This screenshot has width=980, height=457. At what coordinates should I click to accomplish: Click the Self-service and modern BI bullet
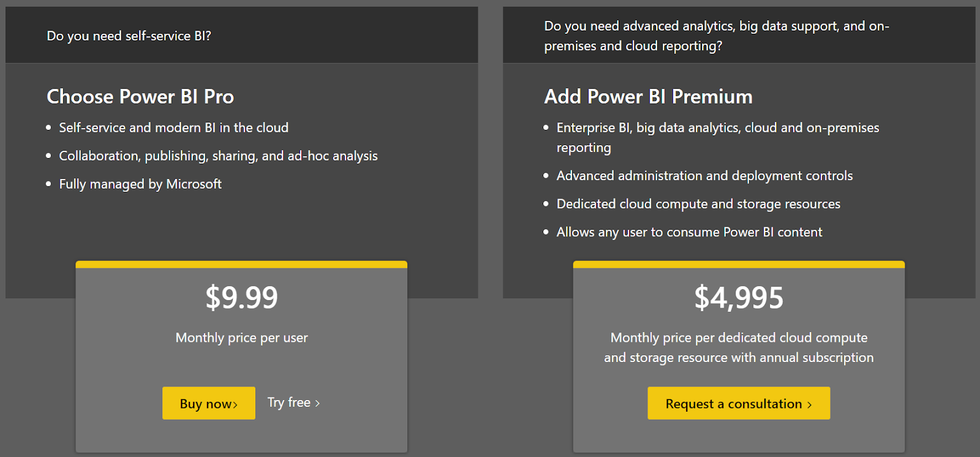(x=173, y=127)
